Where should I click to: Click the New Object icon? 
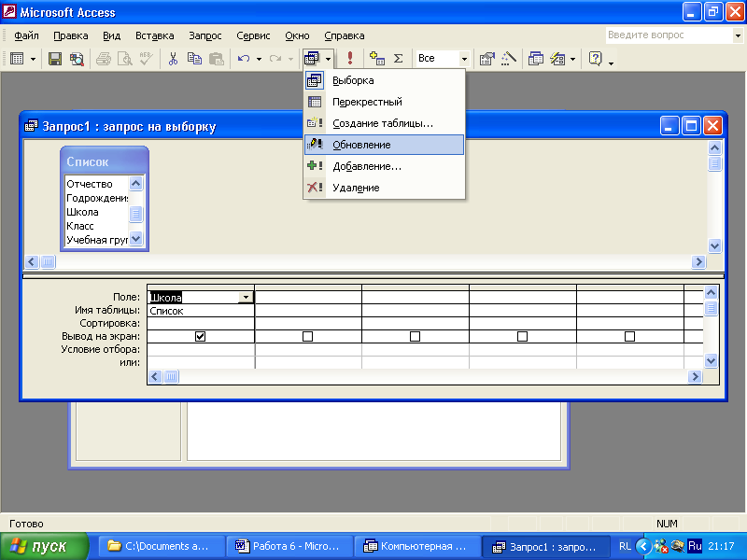[557, 59]
